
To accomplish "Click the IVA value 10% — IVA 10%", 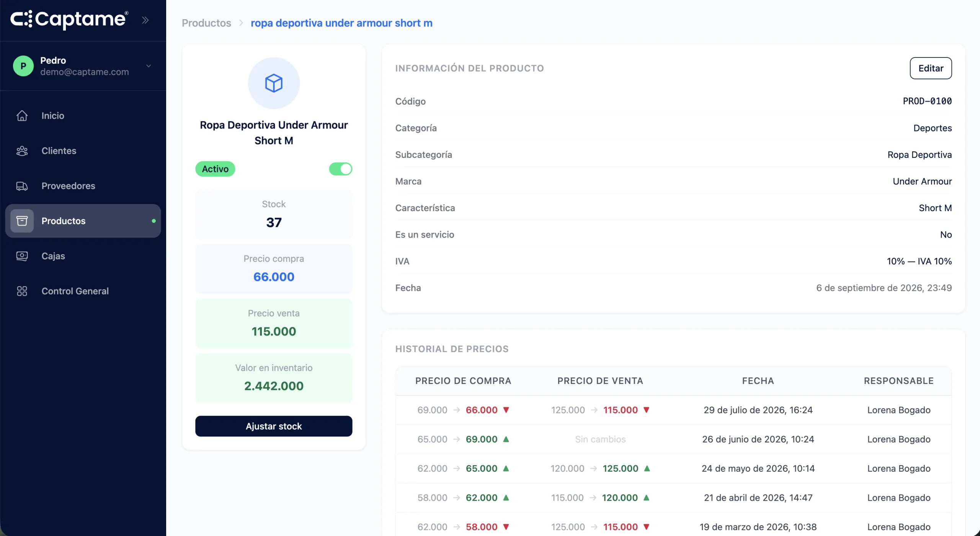I will click(x=919, y=261).
